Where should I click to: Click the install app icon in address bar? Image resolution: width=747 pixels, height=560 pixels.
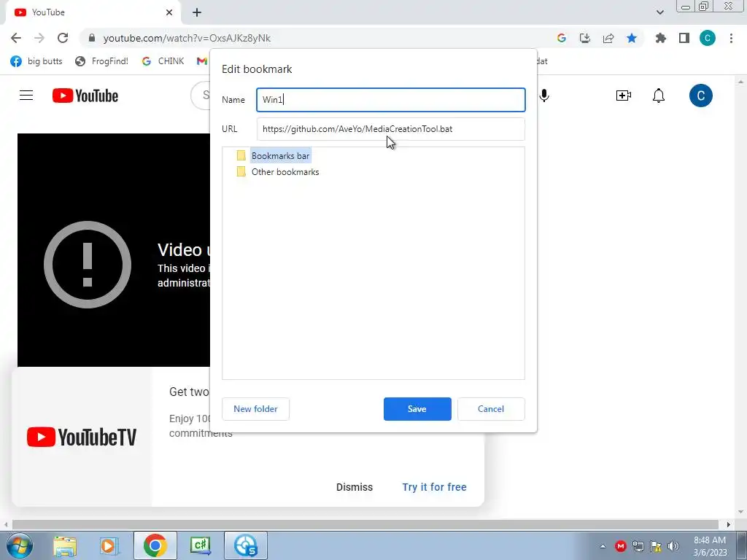point(585,38)
